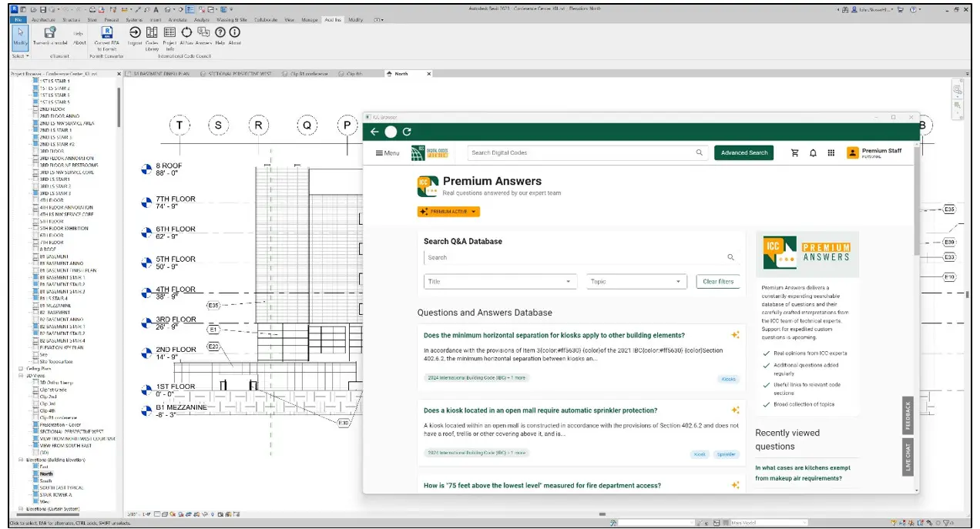This screenshot has width=980, height=529.
Task: Click the Logout icon in the ICC panel
Action: [135, 32]
